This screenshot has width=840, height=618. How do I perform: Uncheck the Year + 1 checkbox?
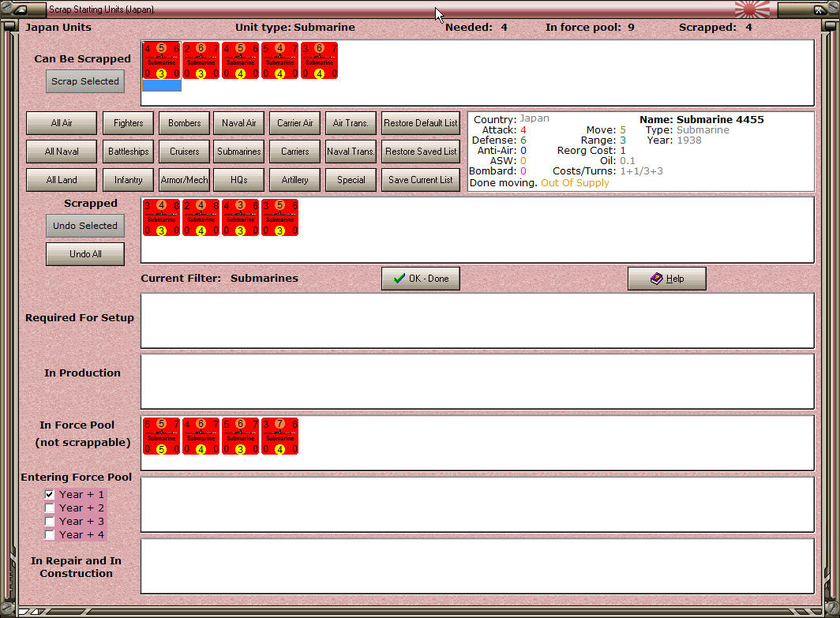coord(49,494)
